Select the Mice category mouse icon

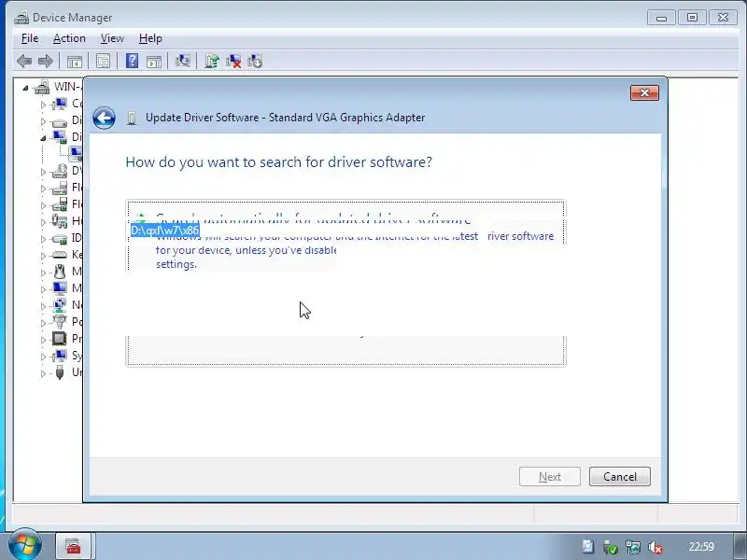pyautogui.click(x=60, y=272)
